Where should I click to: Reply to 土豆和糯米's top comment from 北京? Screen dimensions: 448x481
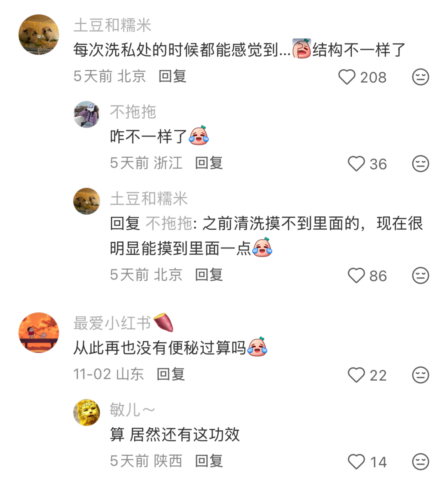172,76
